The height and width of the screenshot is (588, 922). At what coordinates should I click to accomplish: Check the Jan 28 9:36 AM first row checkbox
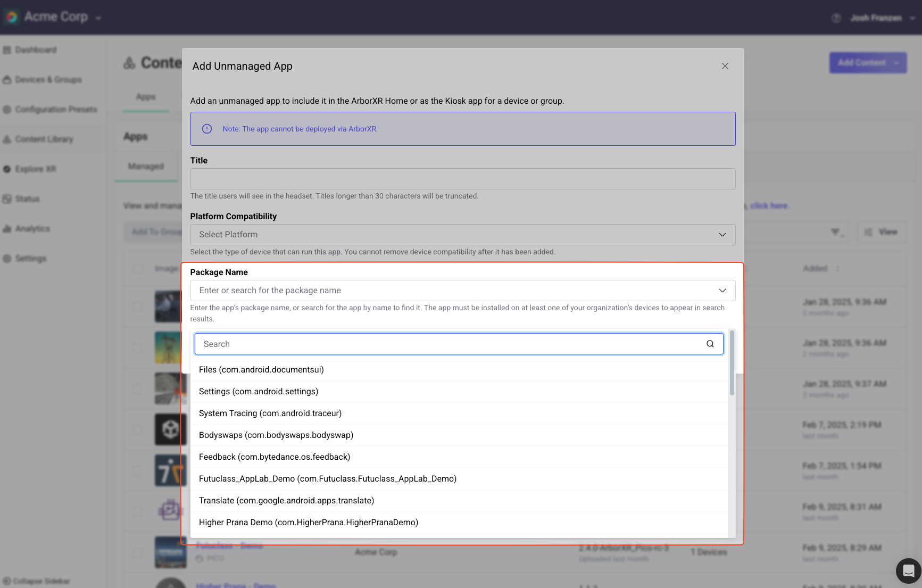coord(138,307)
